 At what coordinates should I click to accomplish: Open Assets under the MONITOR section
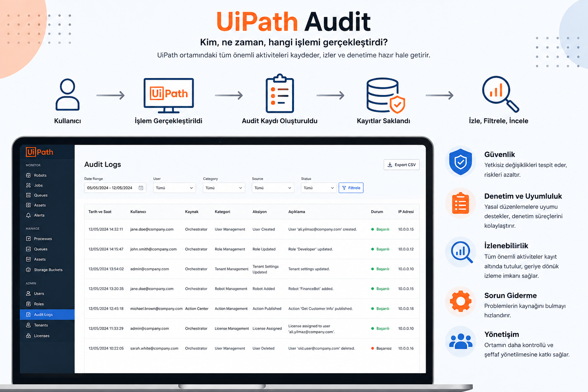pos(40,205)
